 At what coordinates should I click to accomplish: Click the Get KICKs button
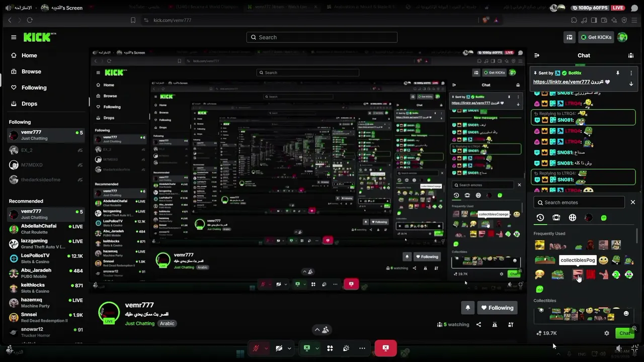(x=596, y=37)
